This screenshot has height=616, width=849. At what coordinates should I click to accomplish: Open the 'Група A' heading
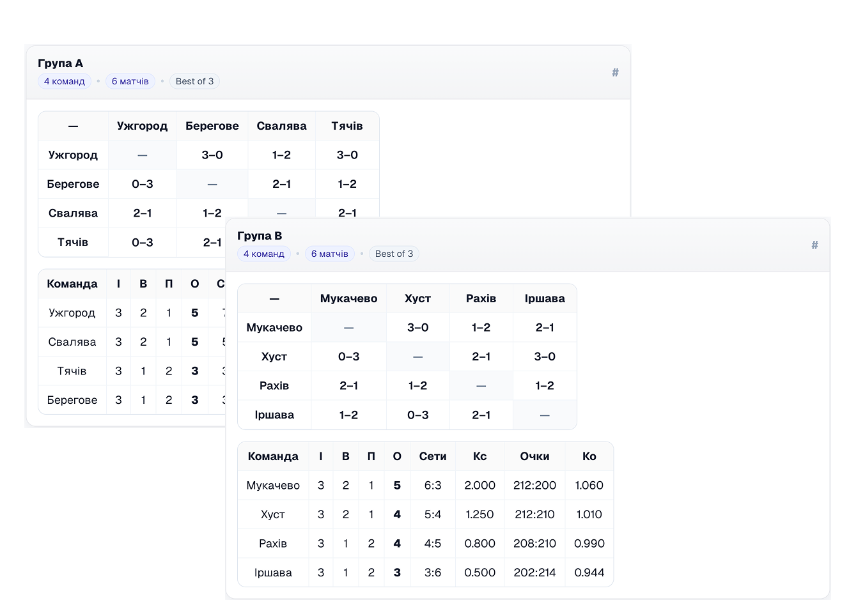tap(60, 63)
